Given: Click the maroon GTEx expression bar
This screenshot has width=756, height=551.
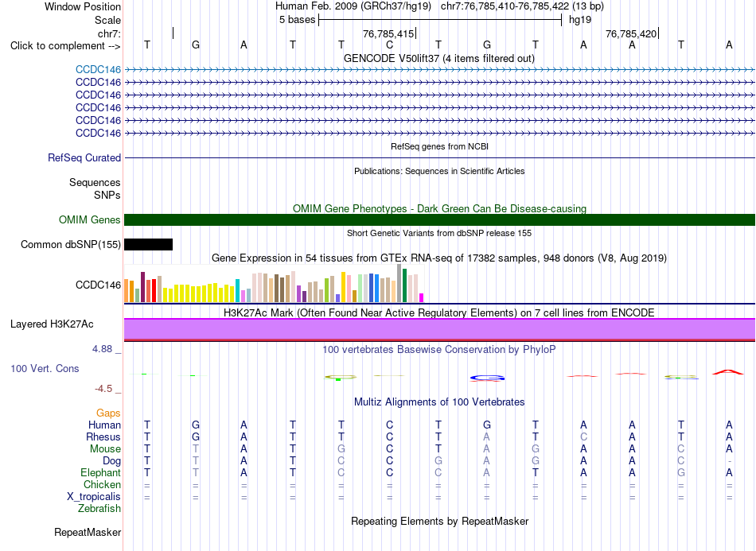Looking at the screenshot, I should coord(143,287).
